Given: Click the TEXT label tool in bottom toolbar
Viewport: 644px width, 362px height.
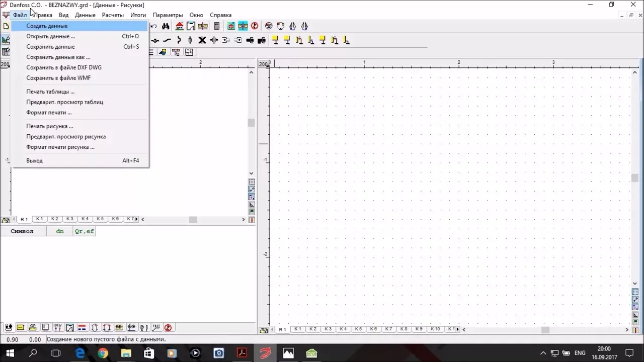Looking at the screenshot, I should click(156, 327).
